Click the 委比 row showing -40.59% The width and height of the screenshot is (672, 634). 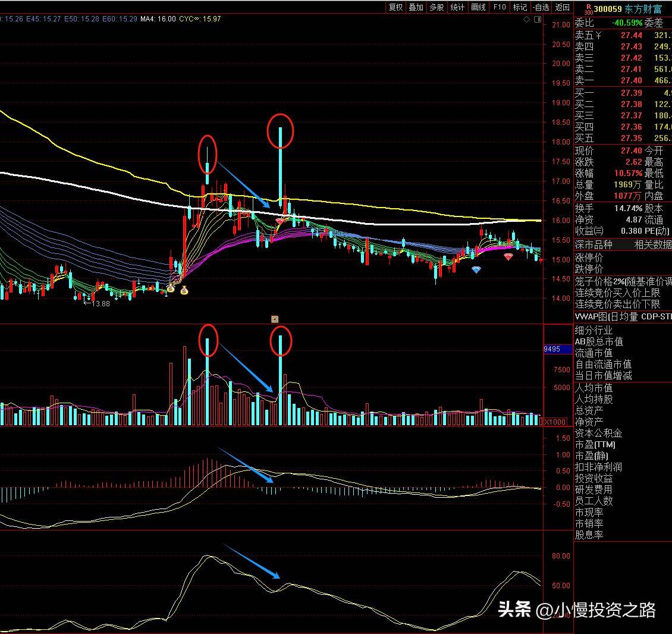point(623,23)
